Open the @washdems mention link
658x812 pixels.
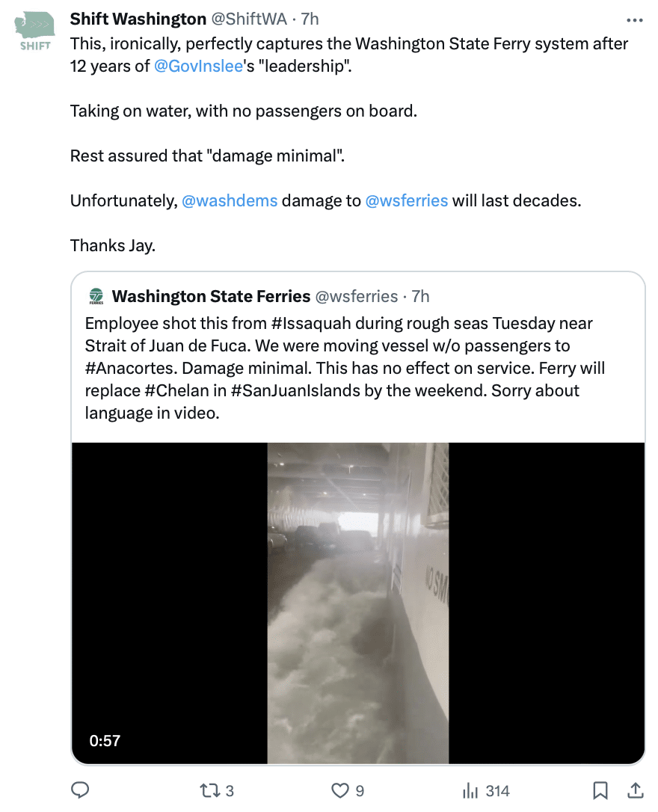click(x=230, y=200)
